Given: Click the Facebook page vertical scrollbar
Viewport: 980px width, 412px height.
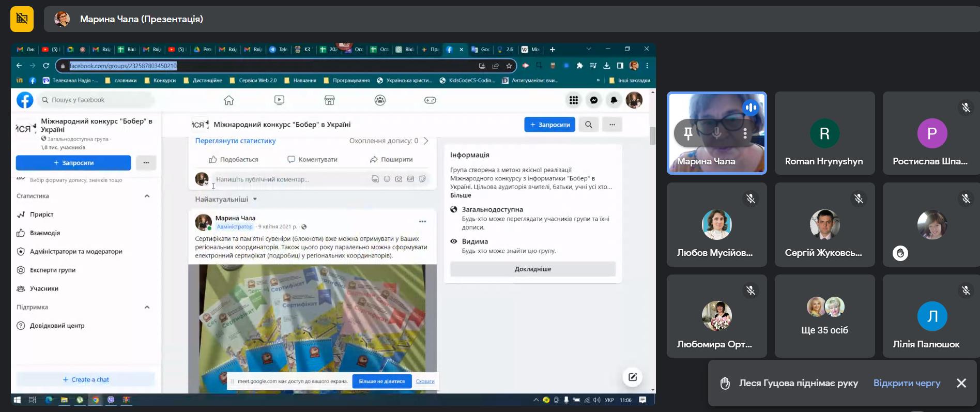Looking at the screenshot, I should click(652, 135).
